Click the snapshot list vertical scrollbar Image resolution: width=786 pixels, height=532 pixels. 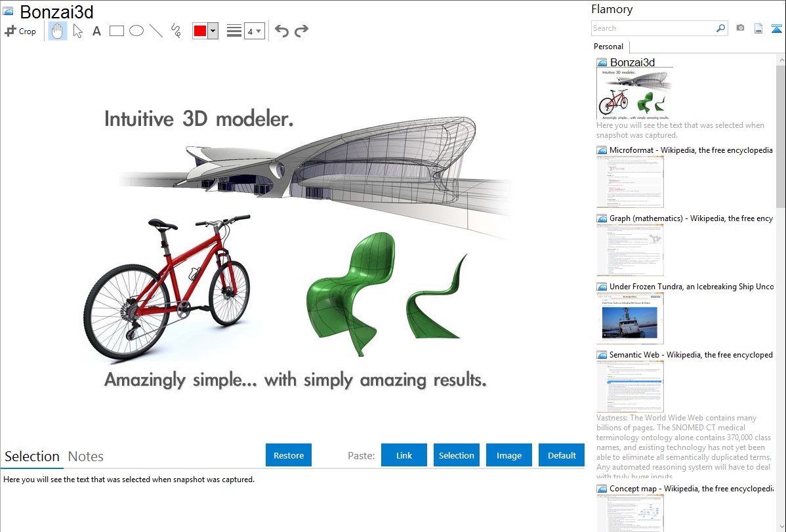(781, 135)
